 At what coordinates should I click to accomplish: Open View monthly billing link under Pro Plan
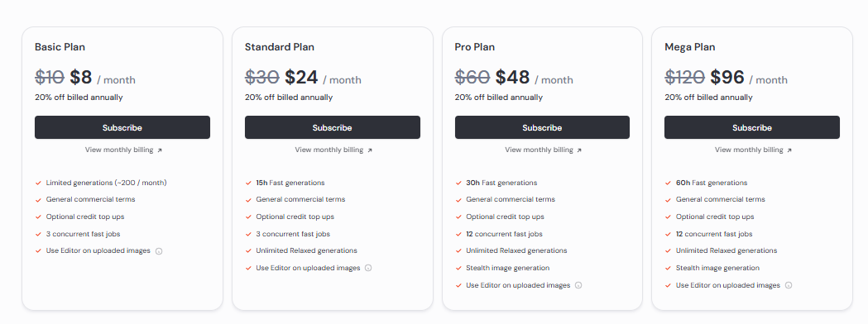[x=539, y=150]
